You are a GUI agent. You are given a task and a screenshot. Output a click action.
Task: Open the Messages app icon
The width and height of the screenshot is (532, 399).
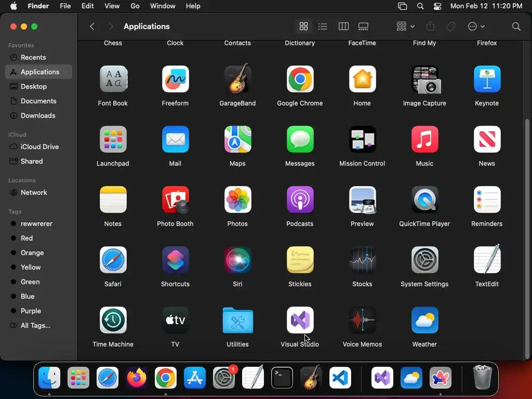300,139
